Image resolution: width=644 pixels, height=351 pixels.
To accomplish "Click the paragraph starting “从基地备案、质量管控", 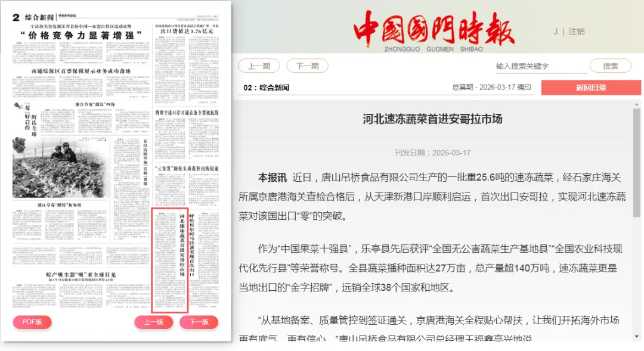I will (x=429, y=330).
